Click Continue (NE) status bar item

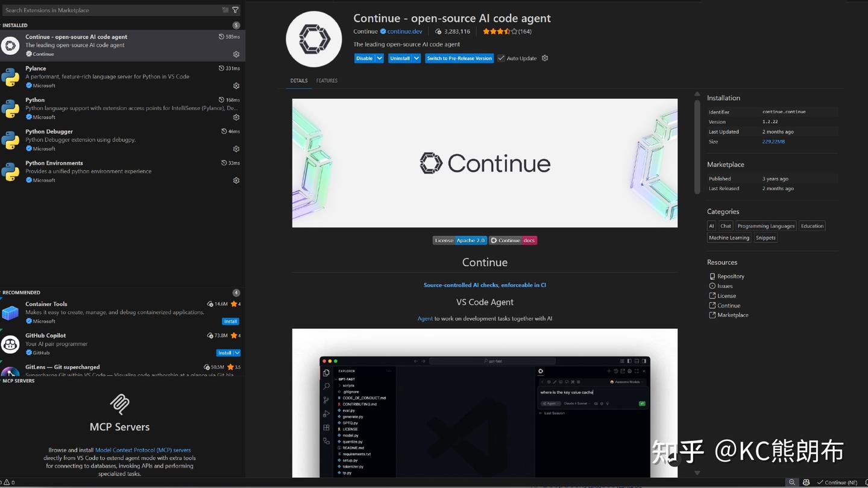pos(837,483)
